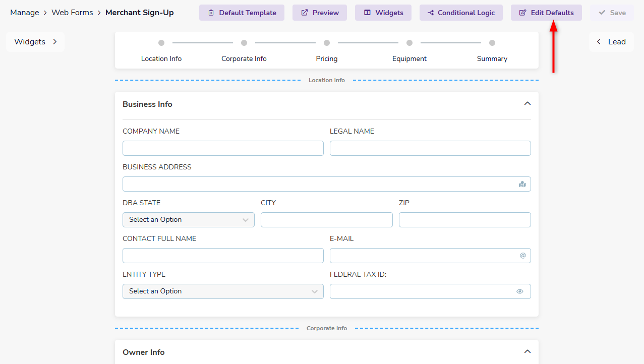Click the @ icon in E-mail field
The height and width of the screenshot is (364, 644).
pyautogui.click(x=522, y=256)
